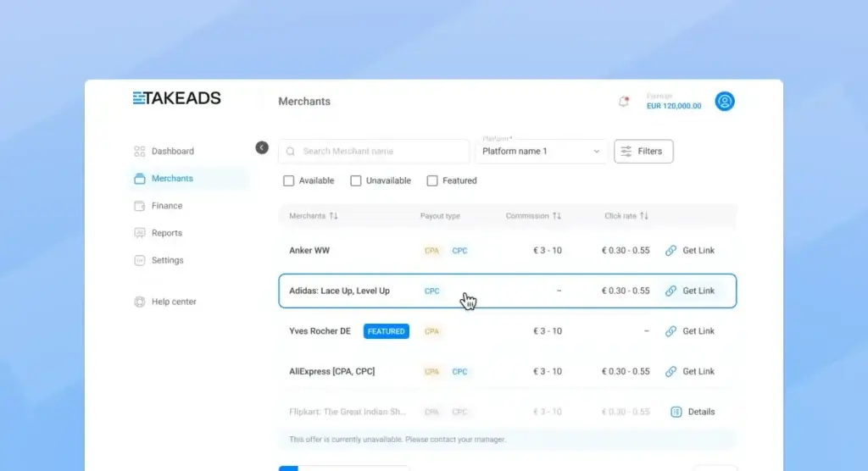The height and width of the screenshot is (471, 868).
Task: Open the Platform name 1 dropdown
Action: coord(542,151)
